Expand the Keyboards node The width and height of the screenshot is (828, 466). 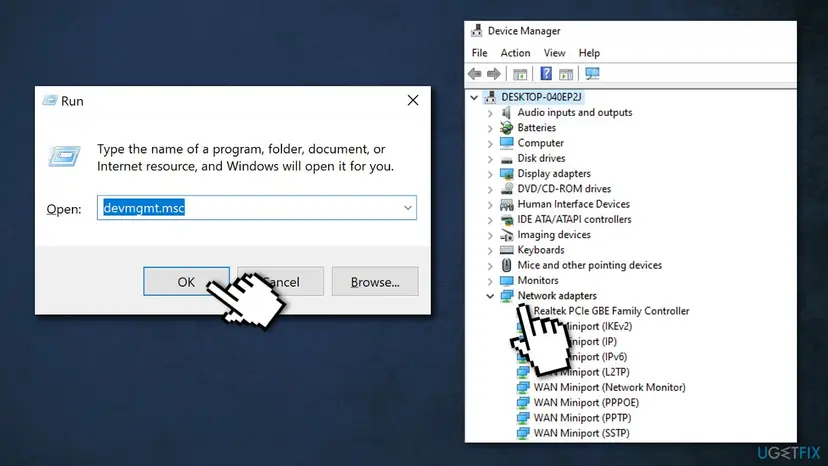click(x=490, y=251)
